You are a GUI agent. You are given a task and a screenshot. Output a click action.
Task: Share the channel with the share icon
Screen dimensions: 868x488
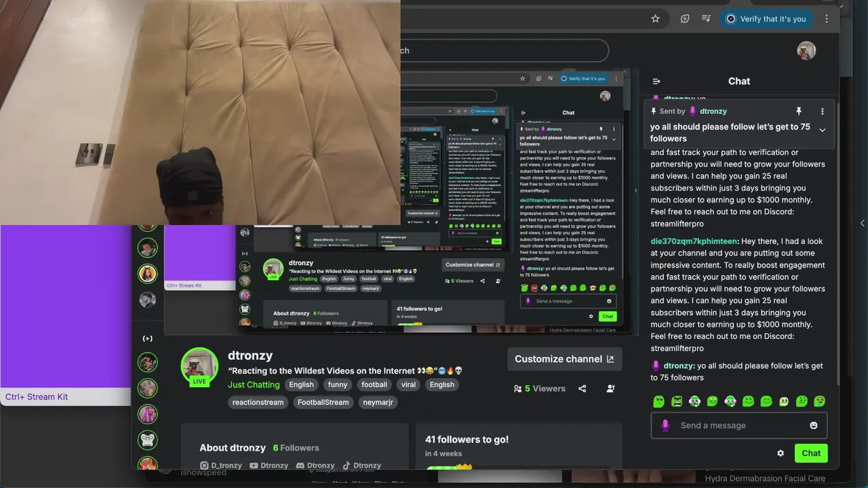click(582, 388)
